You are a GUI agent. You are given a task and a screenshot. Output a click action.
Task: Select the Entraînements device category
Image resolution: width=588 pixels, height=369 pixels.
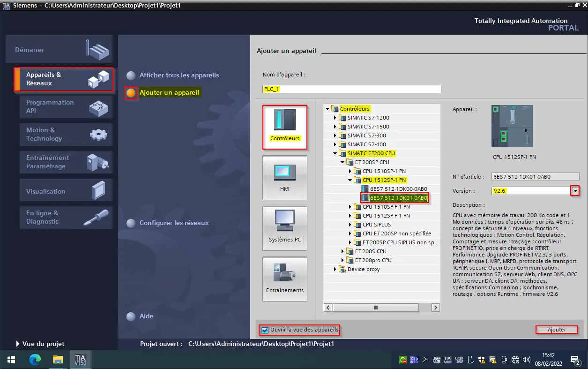click(285, 279)
